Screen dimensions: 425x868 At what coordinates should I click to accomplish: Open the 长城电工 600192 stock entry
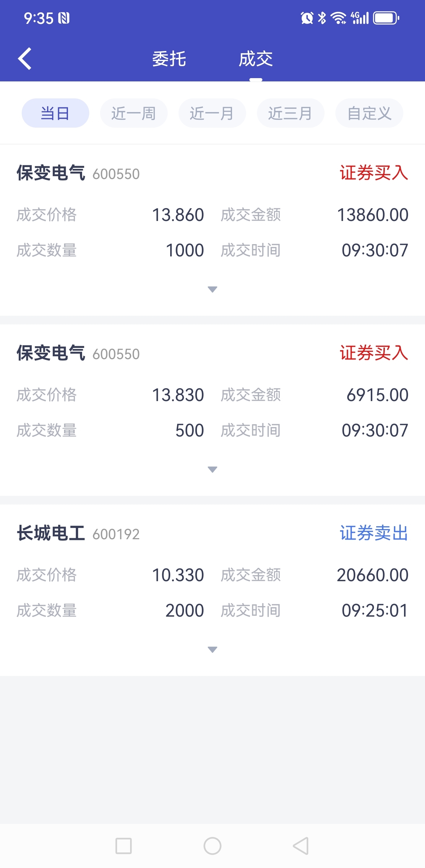click(x=78, y=533)
